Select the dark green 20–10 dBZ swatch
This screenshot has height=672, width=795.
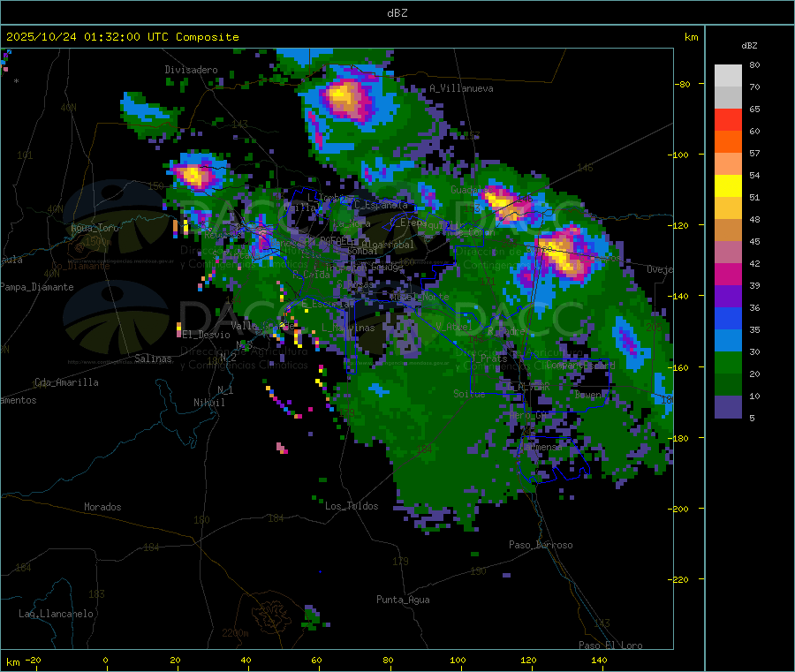728,385
